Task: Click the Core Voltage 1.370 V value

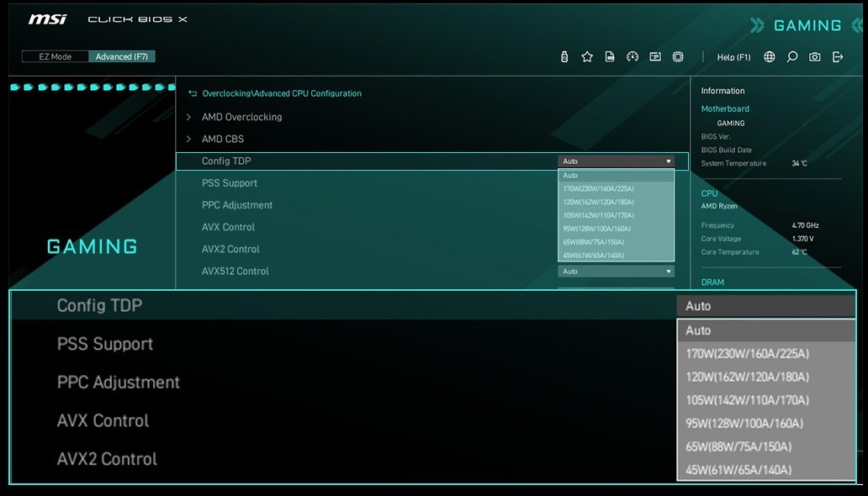Action: [x=802, y=239]
